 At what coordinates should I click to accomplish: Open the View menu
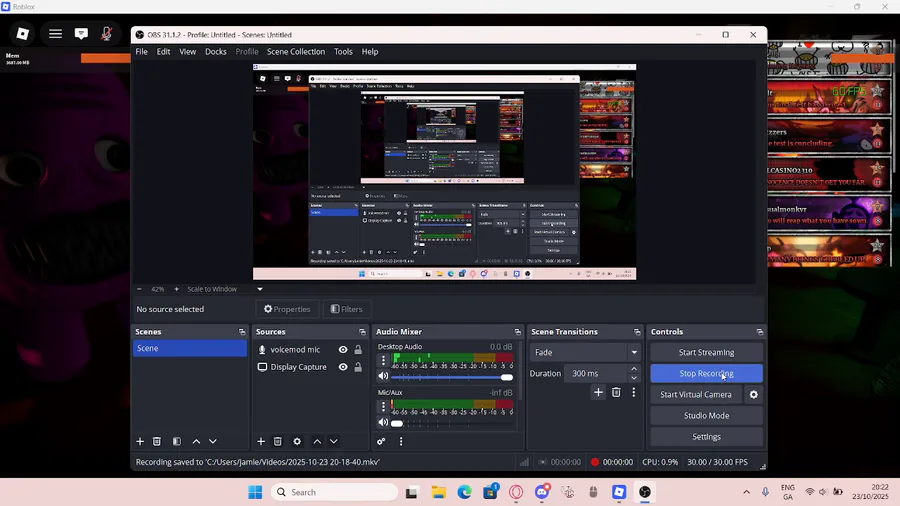pyautogui.click(x=188, y=52)
